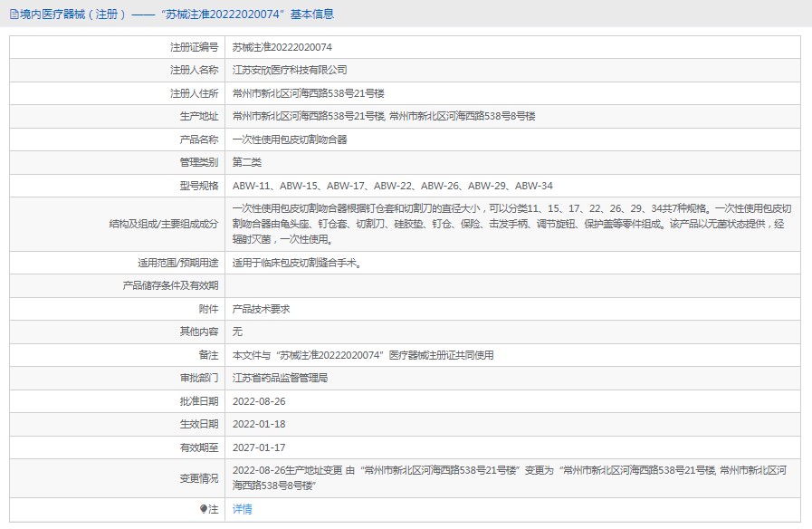812x529 pixels.
Task: Click the 结构及组成/主要组成成分 label
Action: [x=164, y=224]
